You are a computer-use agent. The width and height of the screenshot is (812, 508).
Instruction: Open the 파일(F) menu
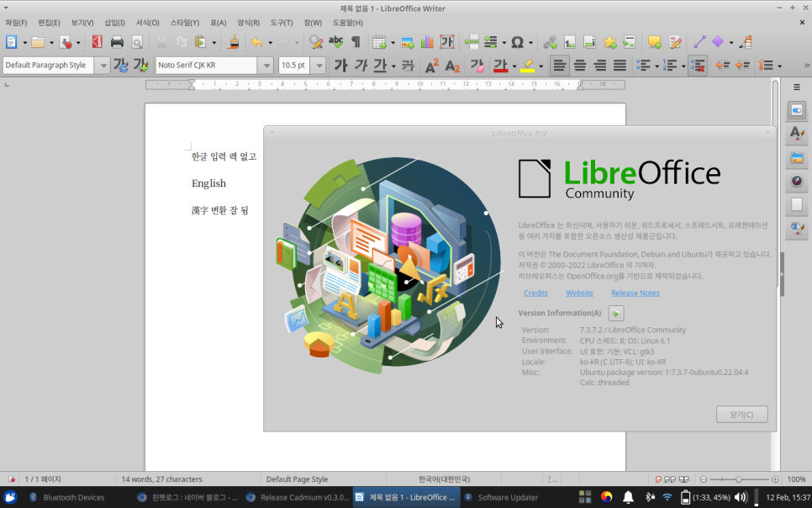point(16,23)
